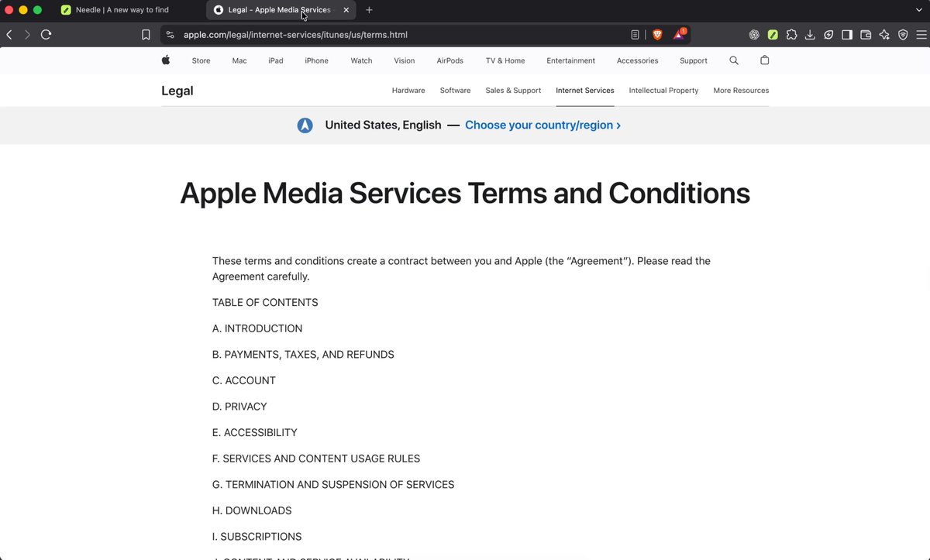This screenshot has height=560, width=930.
Task: Open Support menu item
Action: [694, 60]
